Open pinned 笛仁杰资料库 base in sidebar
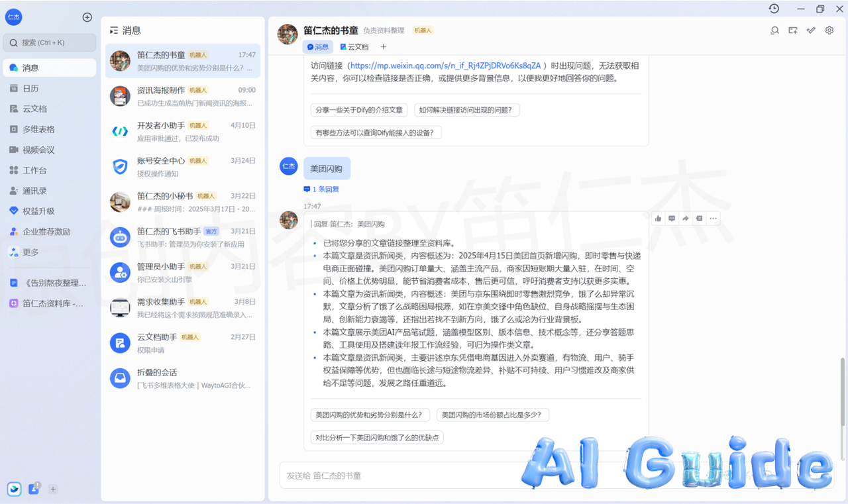The image size is (848, 504). pyautogui.click(x=50, y=303)
